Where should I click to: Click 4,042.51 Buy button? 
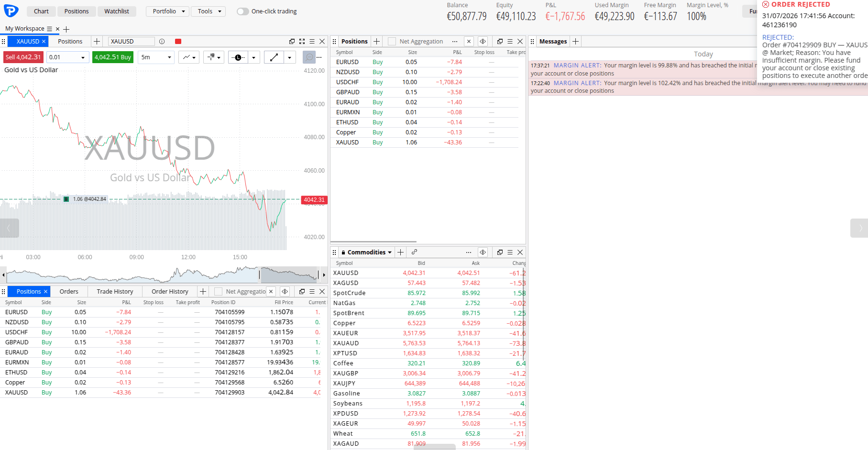click(x=113, y=57)
